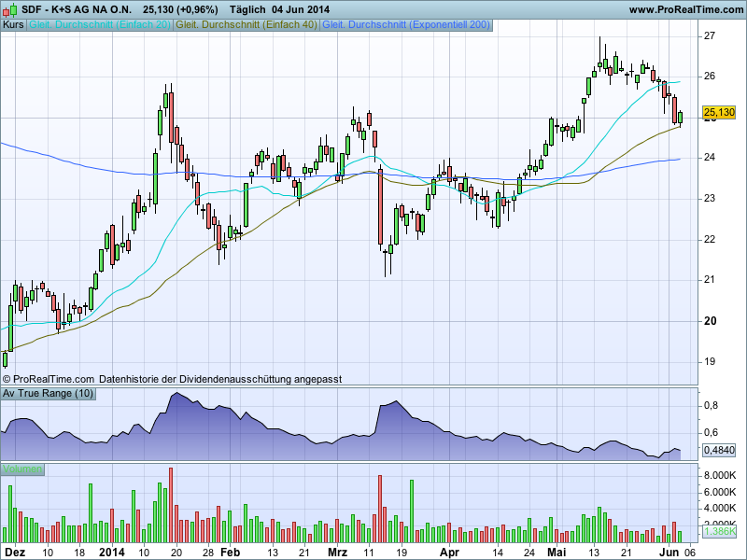The height and width of the screenshot is (560, 747).
Task: Click the yellow 25,130 current price tag
Action: pyautogui.click(x=719, y=112)
